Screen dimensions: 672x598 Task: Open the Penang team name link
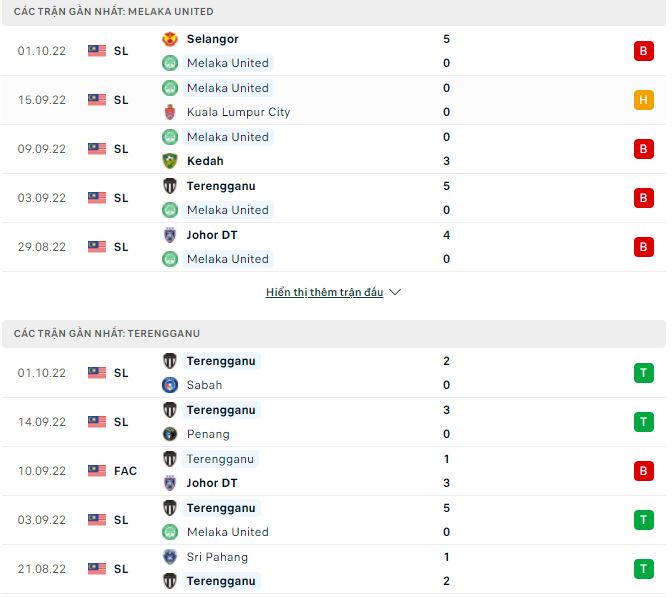coord(208,434)
